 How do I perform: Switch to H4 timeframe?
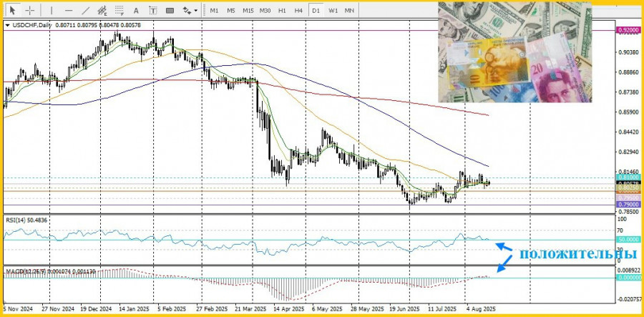[x=298, y=11]
